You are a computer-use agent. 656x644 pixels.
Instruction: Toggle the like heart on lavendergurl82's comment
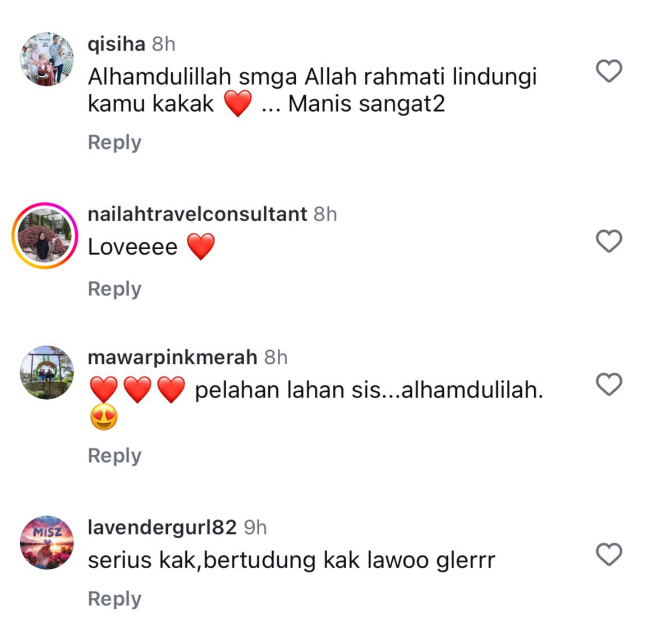pos(609,554)
